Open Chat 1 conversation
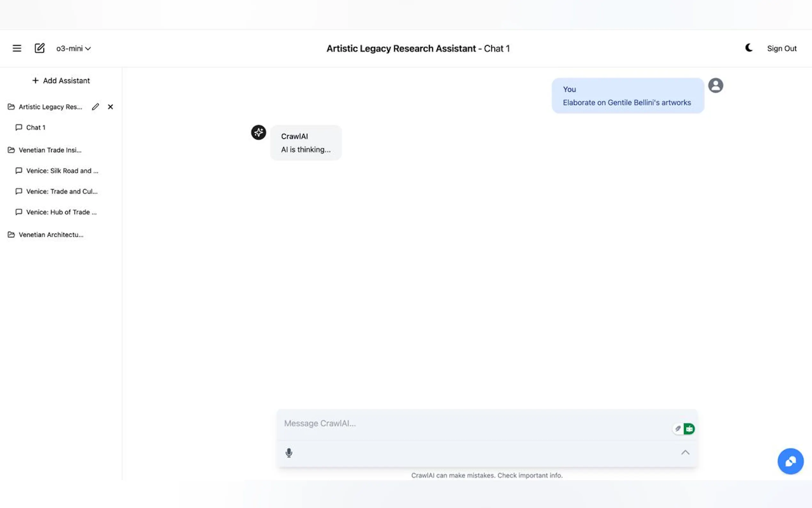This screenshot has width=812, height=508. coord(35,128)
